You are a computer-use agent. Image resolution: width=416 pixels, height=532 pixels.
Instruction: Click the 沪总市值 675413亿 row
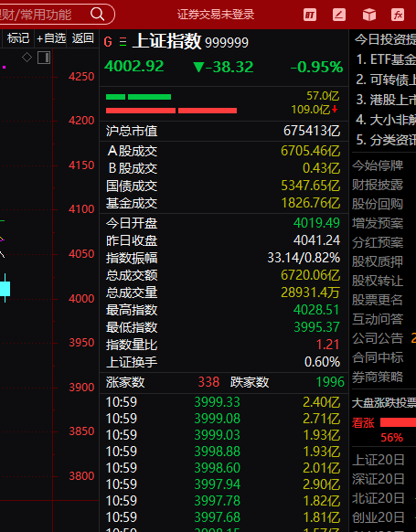223,131
